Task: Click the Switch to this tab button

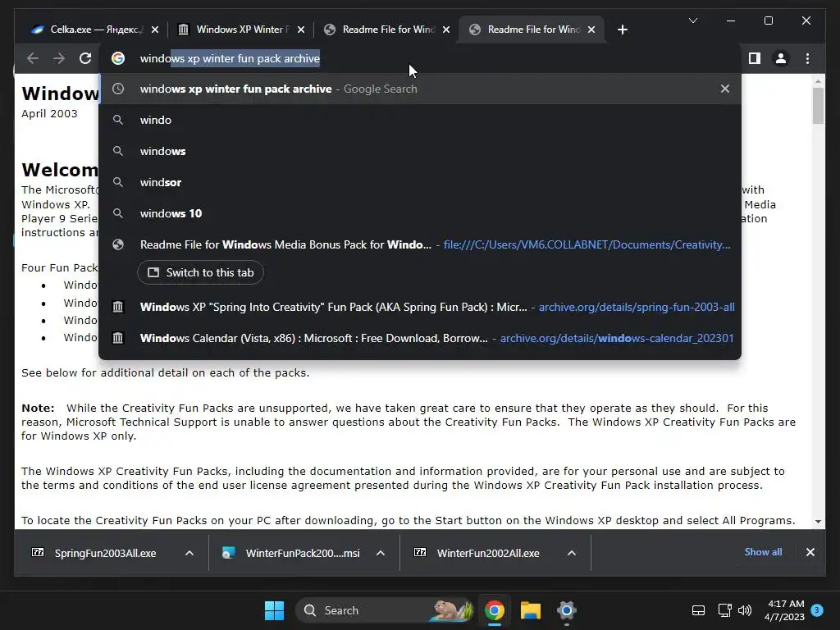Action: pos(200,272)
